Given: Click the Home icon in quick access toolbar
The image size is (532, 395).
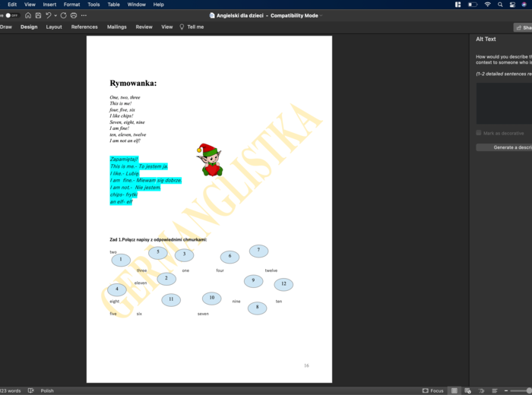Looking at the screenshot, I should (x=28, y=15).
